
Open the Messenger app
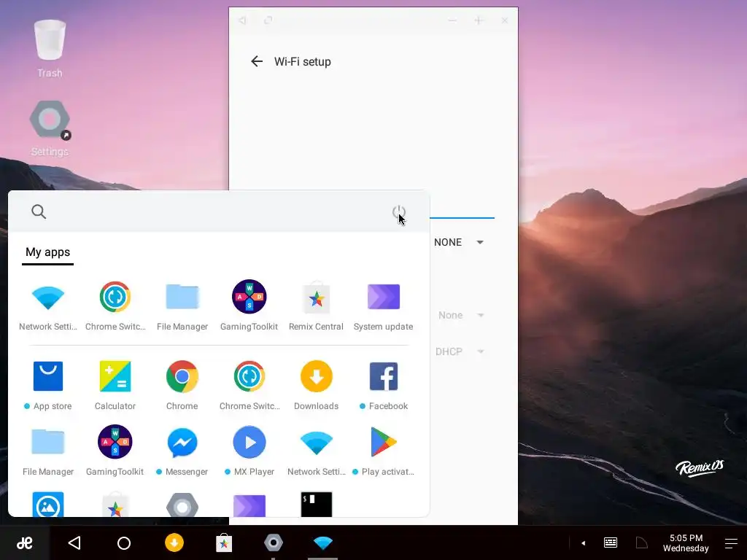[182, 451]
